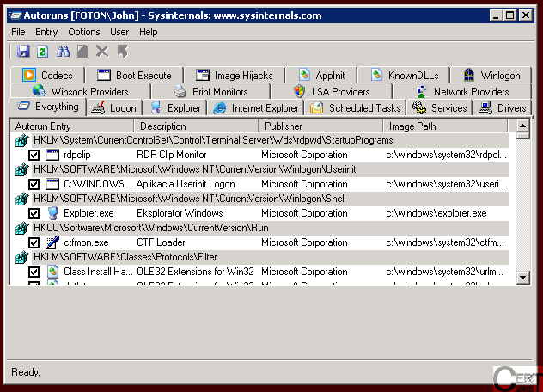Image resolution: width=543 pixels, height=392 pixels.
Task: View the Scheduled Tasks tab
Action: pyautogui.click(x=356, y=108)
